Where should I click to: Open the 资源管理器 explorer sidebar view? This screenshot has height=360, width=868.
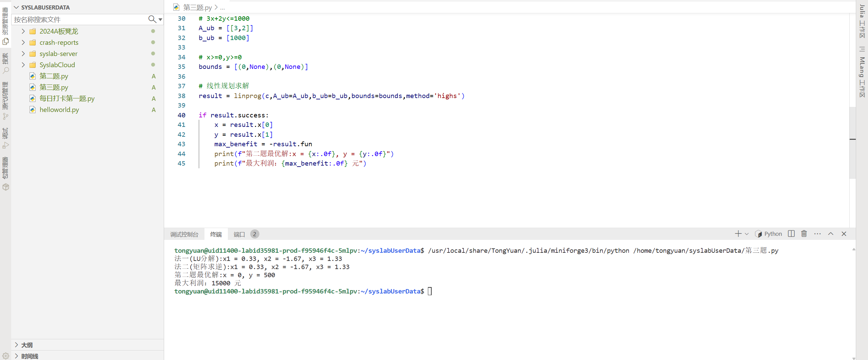point(5,26)
